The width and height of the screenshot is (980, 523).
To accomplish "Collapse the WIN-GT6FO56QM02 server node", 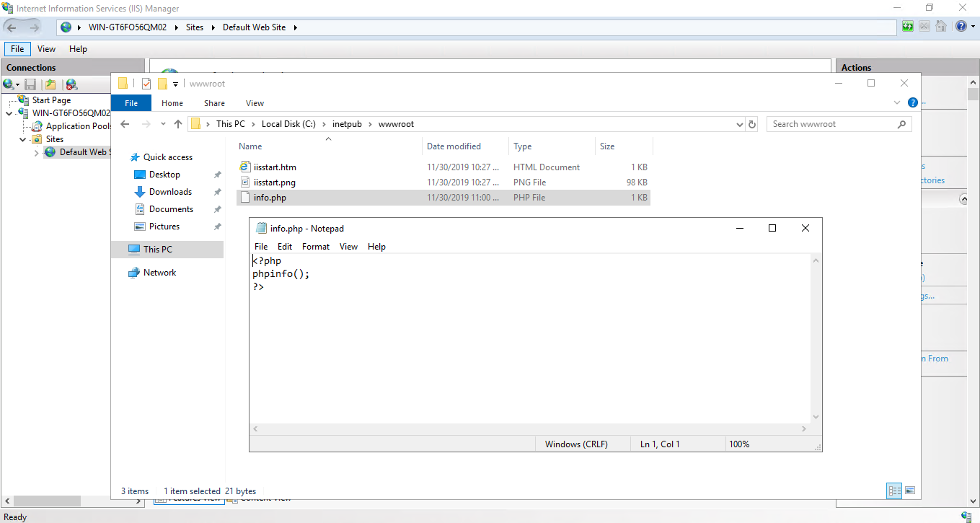I will click(x=9, y=113).
